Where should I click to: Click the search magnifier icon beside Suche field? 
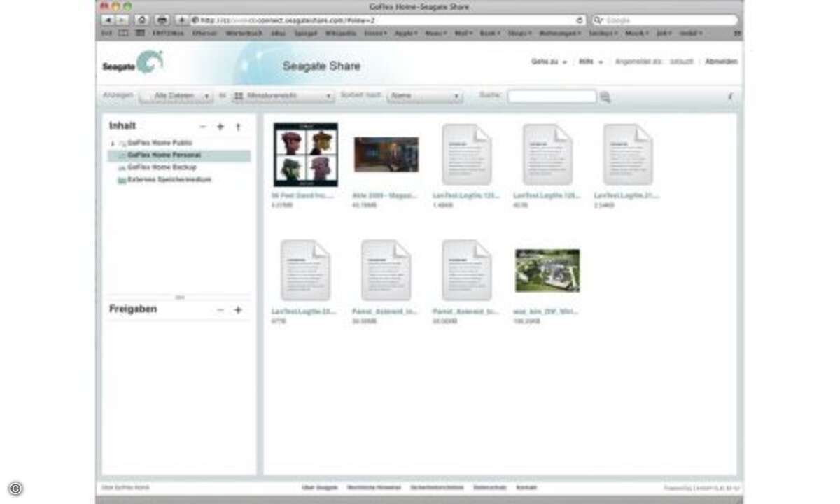point(605,97)
